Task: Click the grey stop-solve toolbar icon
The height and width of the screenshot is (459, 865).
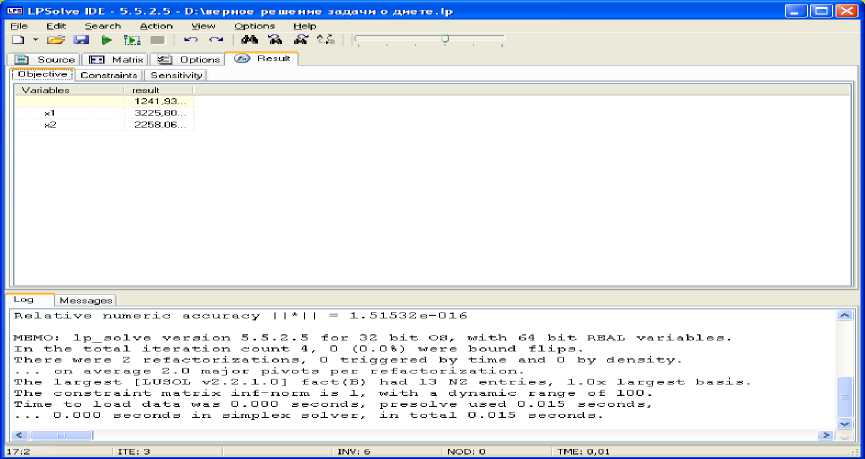Action: 157,40
